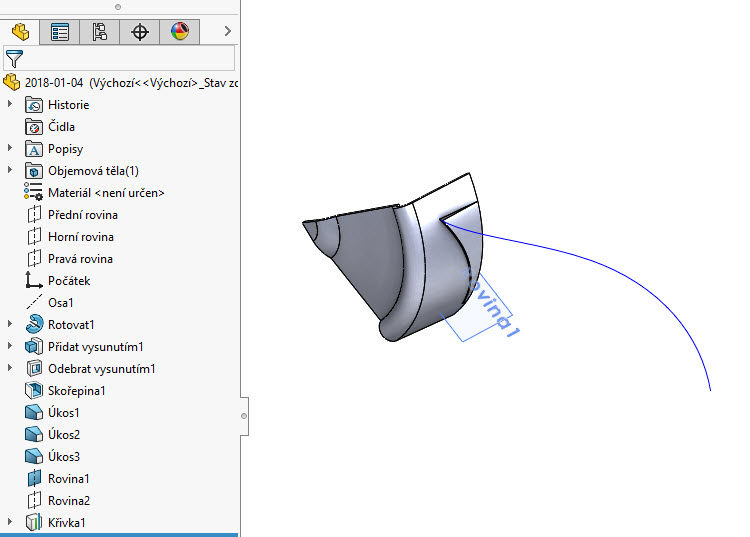Show more manager tabs via arrow
Viewport: 750px width, 537px height.
(x=228, y=31)
